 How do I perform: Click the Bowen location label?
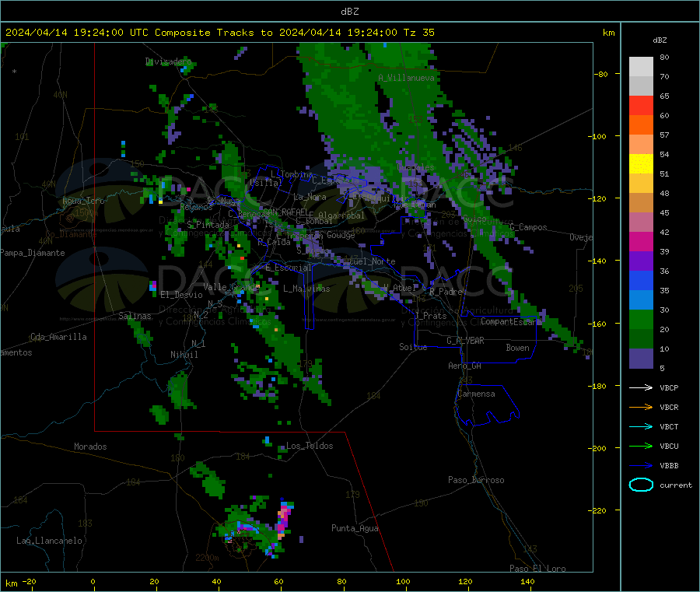pyautogui.click(x=517, y=349)
